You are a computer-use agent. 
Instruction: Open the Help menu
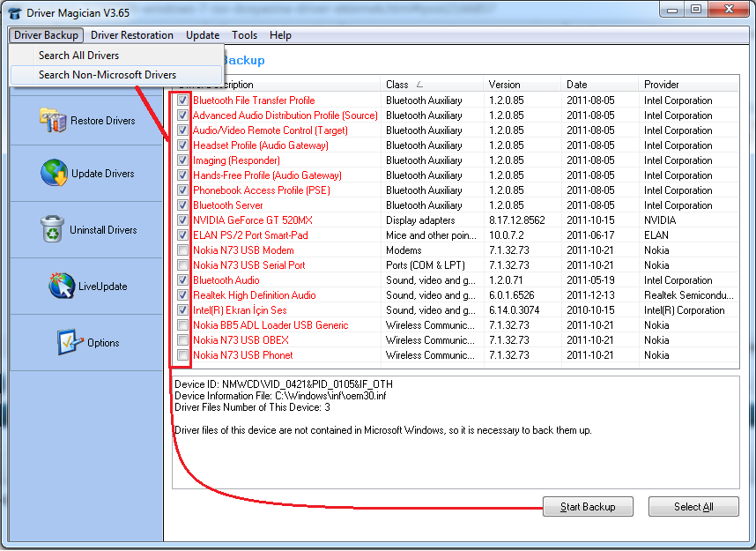(x=280, y=35)
